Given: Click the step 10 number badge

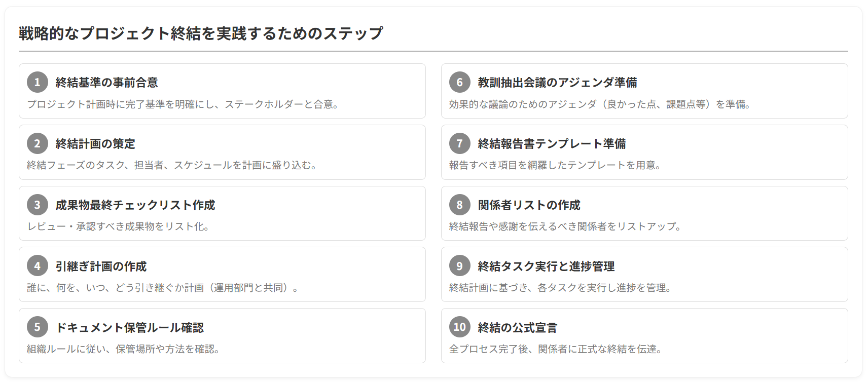Looking at the screenshot, I should pyautogui.click(x=460, y=327).
